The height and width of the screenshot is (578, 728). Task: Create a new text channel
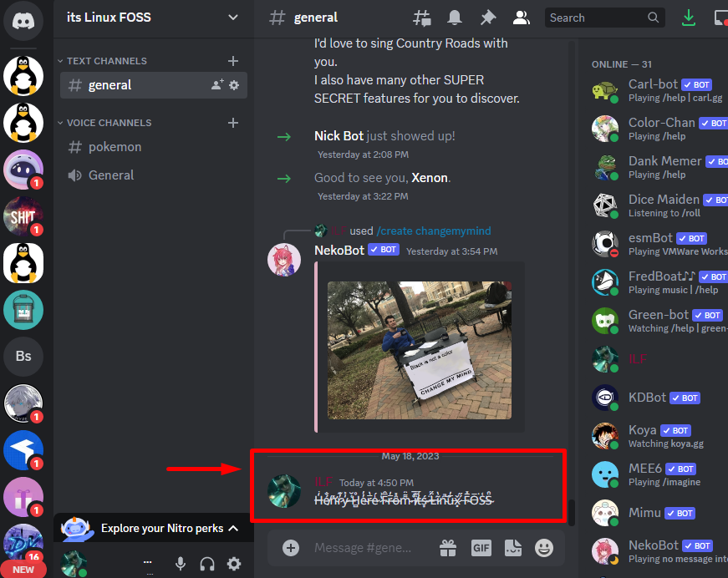pyautogui.click(x=233, y=61)
